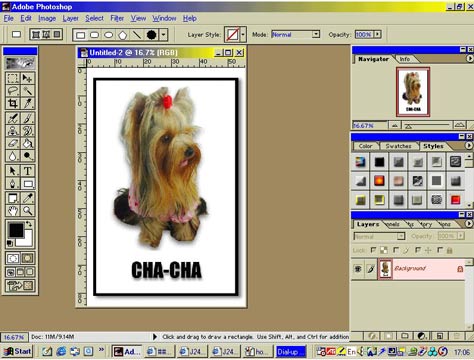Image resolution: width=474 pixels, height=360 pixels.
Task: Choose the ellipse shape option
Action: coord(109,35)
